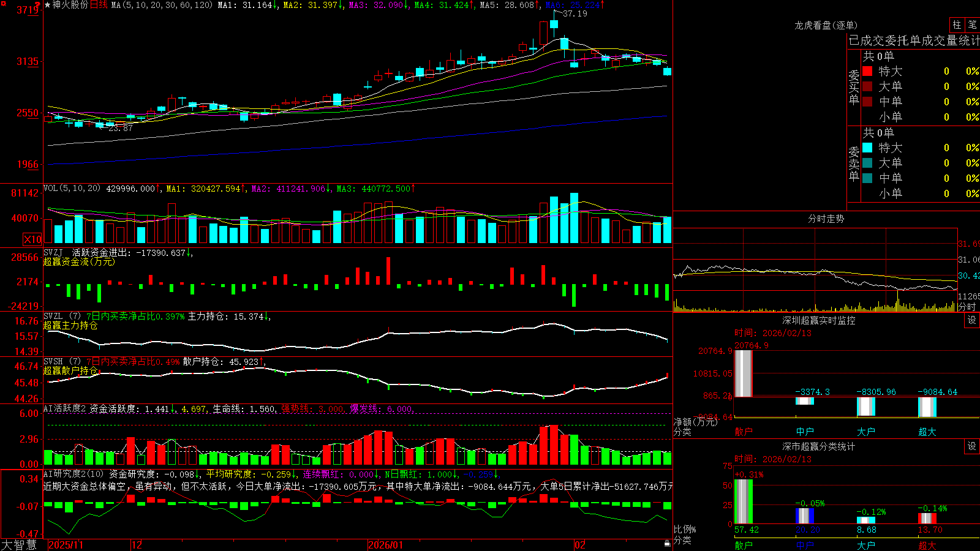Click the 23.87 low price annotation

click(120, 128)
